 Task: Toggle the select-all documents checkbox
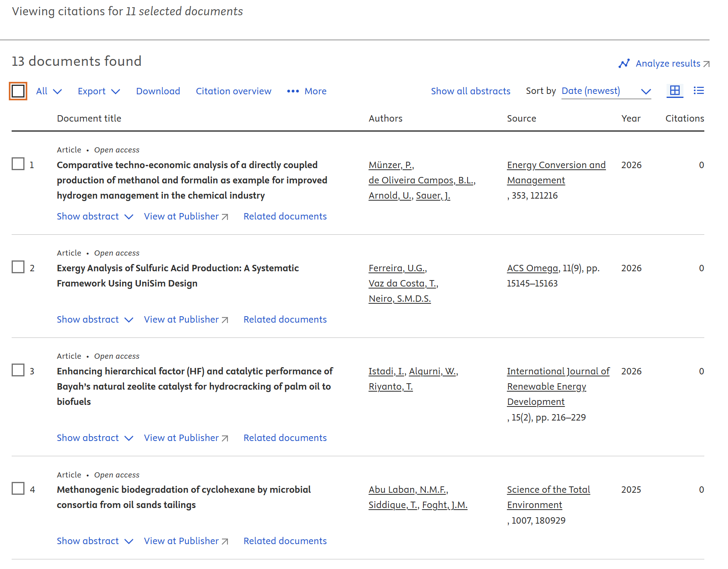click(x=18, y=91)
